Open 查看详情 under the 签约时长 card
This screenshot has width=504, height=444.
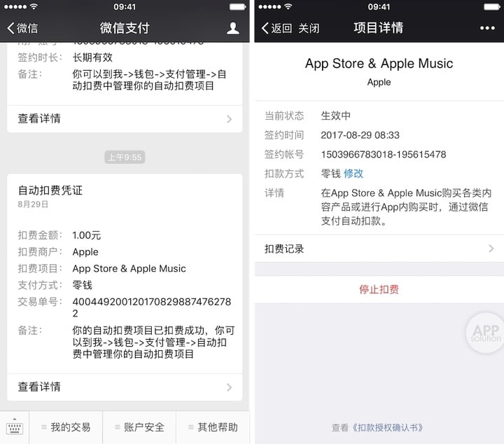tap(125, 118)
